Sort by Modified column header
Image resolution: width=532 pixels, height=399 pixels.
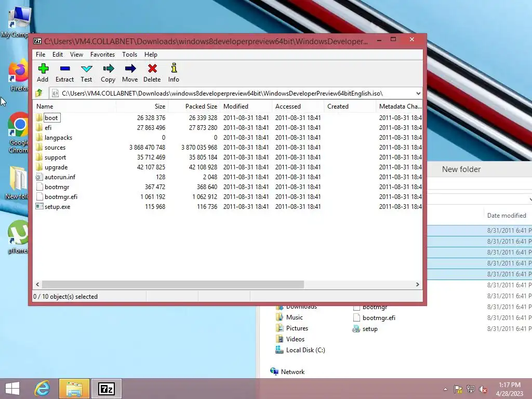pyautogui.click(x=246, y=106)
